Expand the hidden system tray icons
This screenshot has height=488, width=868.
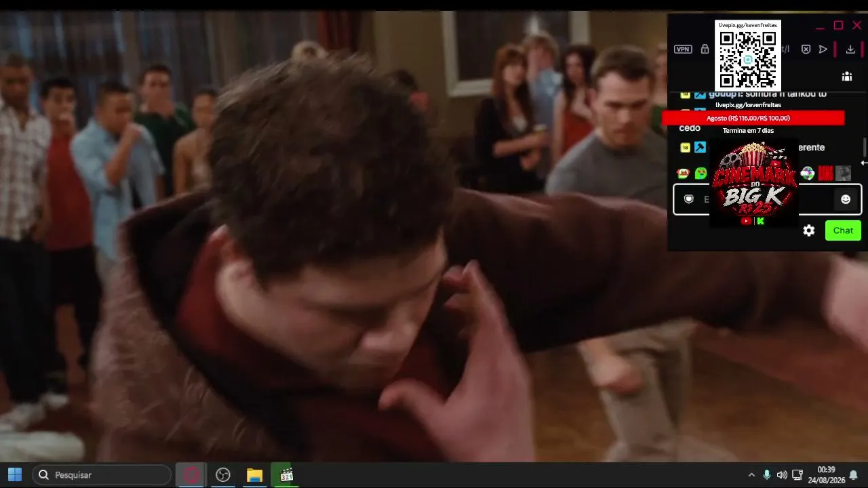point(751,475)
